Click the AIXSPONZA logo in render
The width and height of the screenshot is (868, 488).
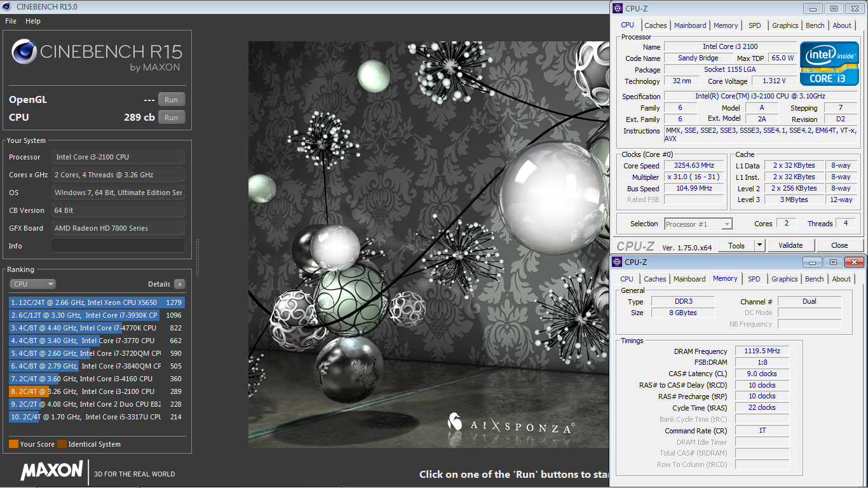coord(511,423)
